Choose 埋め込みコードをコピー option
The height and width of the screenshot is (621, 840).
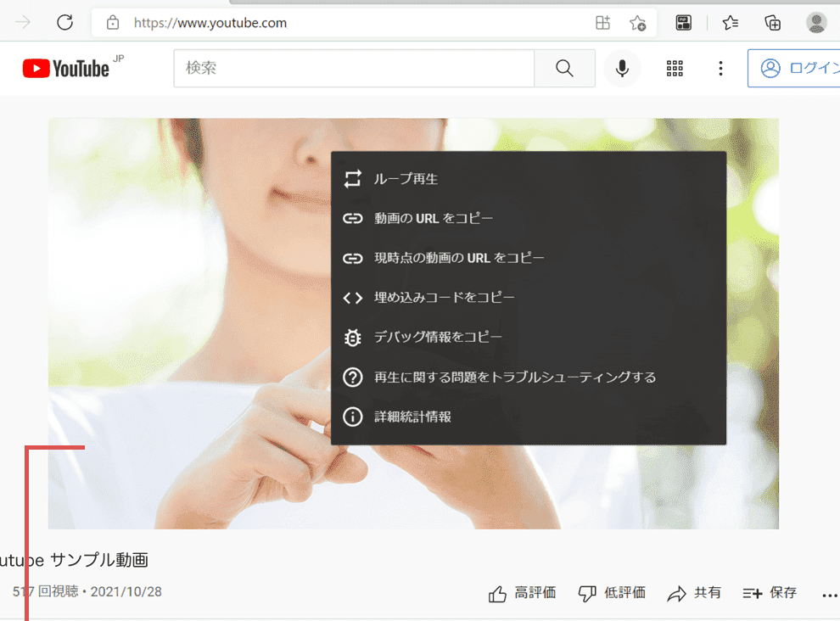tap(444, 298)
